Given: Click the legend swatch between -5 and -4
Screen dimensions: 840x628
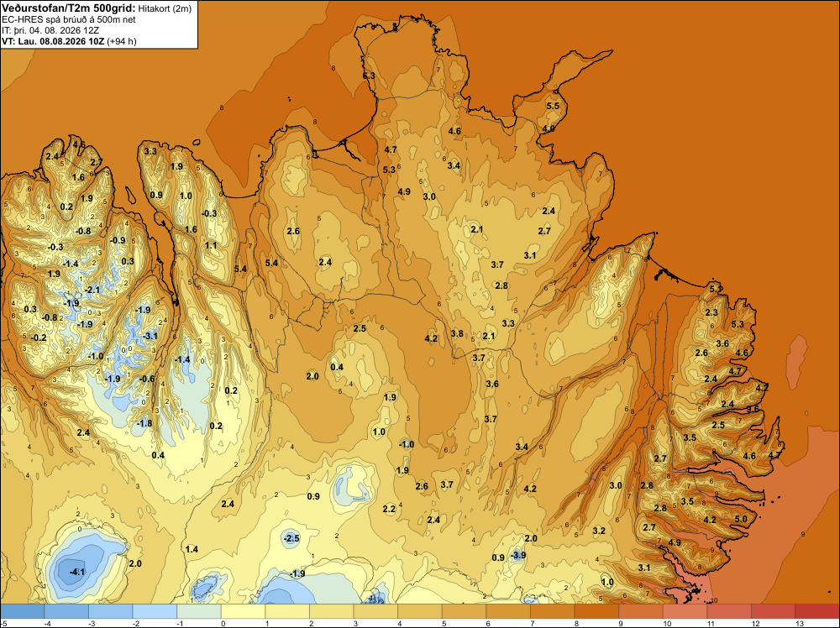Looking at the screenshot, I should (23, 611).
